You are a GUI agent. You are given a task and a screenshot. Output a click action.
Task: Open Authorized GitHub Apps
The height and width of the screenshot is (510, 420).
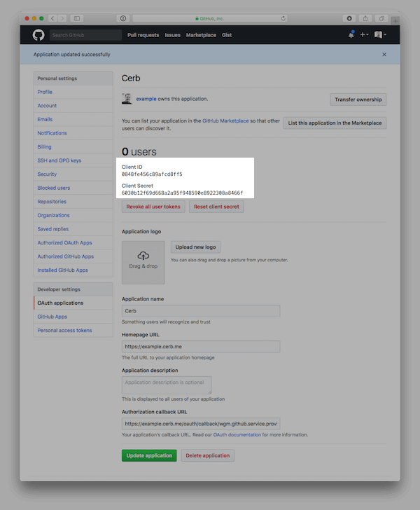73,256
